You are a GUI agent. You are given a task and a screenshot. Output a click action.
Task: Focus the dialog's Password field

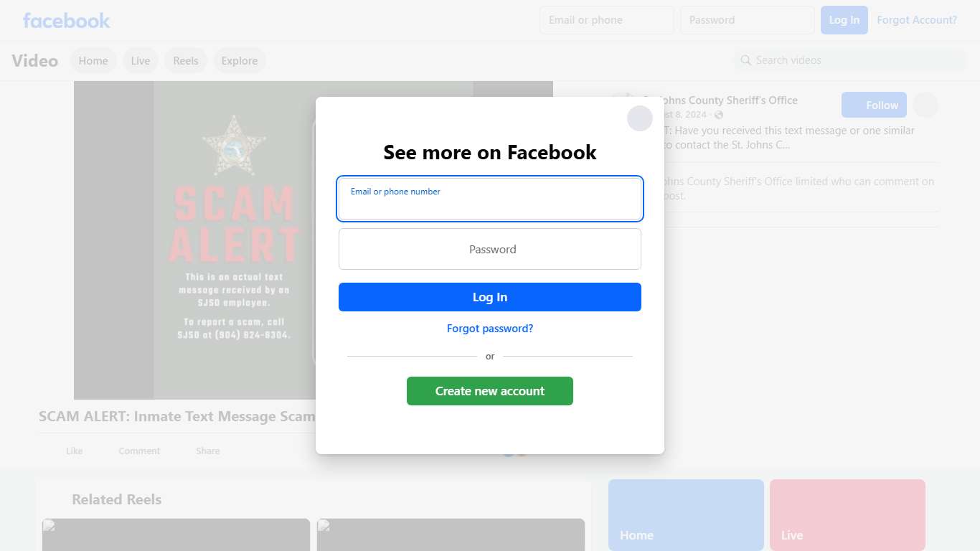click(490, 249)
